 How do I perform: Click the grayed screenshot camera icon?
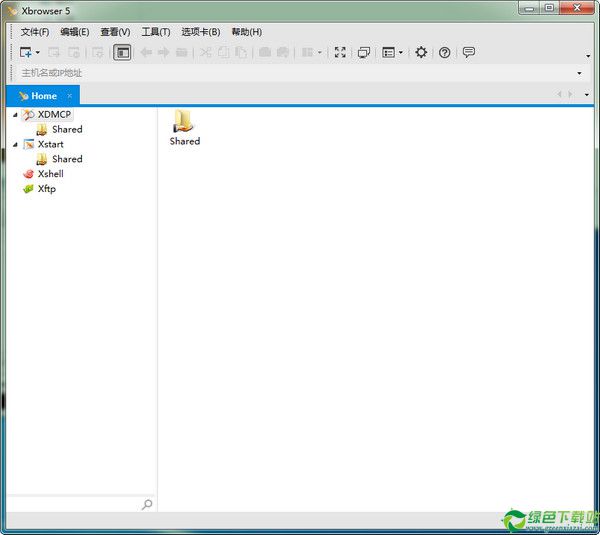[x=265, y=52]
